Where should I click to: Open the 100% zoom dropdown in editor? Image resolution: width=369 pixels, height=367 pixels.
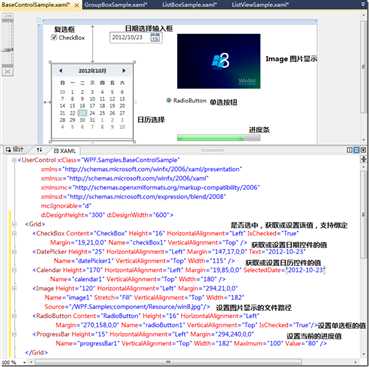(x=24, y=362)
